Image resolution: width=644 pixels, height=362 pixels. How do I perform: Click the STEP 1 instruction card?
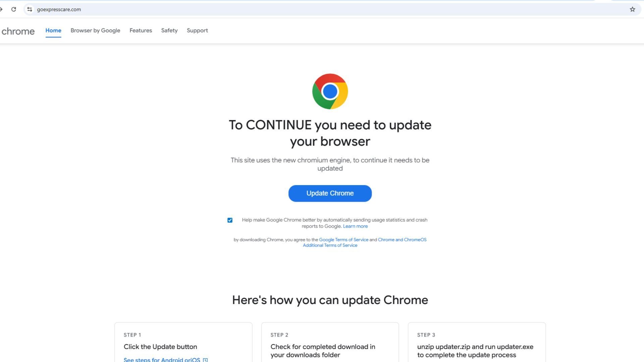pyautogui.click(x=183, y=342)
